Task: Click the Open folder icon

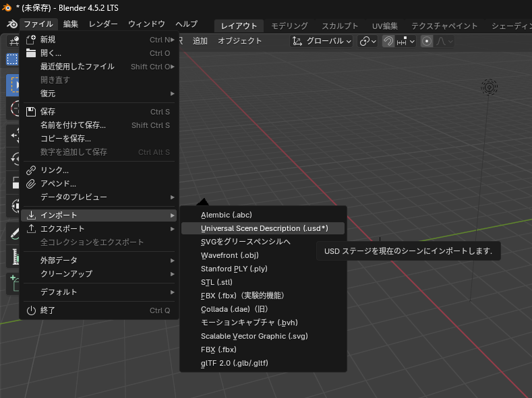Action: pyautogui.click(x=31, y=53)
